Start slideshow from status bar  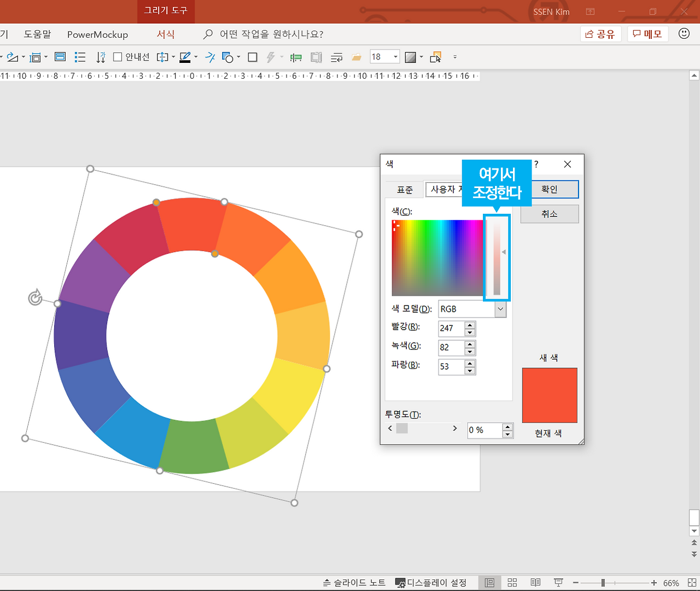pos(558,583)
